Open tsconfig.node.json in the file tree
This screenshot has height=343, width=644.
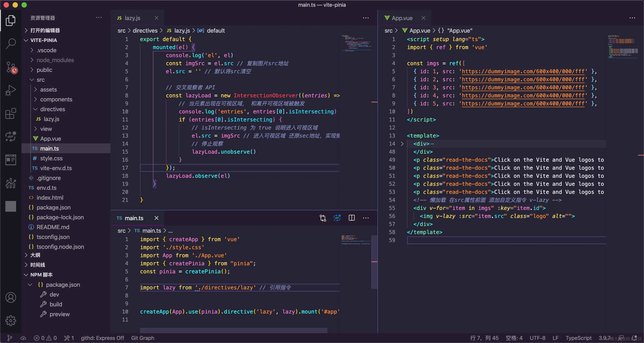coord(60,247)
